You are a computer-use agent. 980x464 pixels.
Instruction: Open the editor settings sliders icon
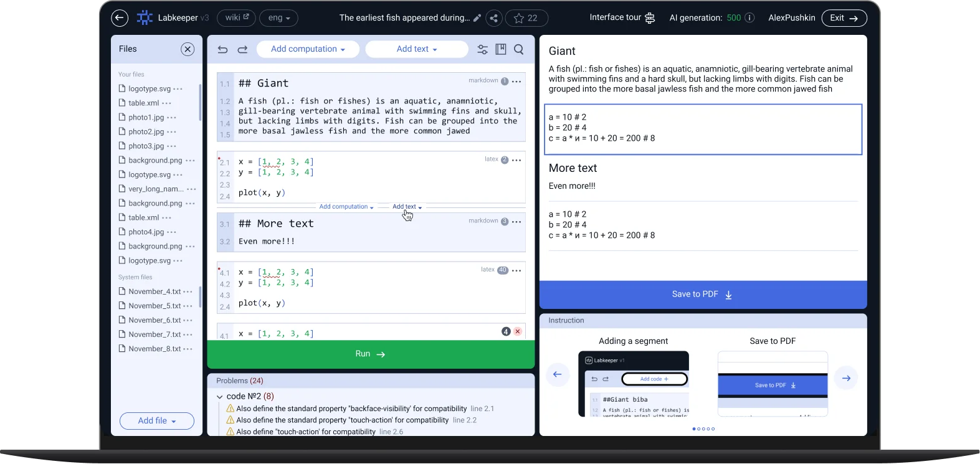pyautogui.click(x=482, y=49)
